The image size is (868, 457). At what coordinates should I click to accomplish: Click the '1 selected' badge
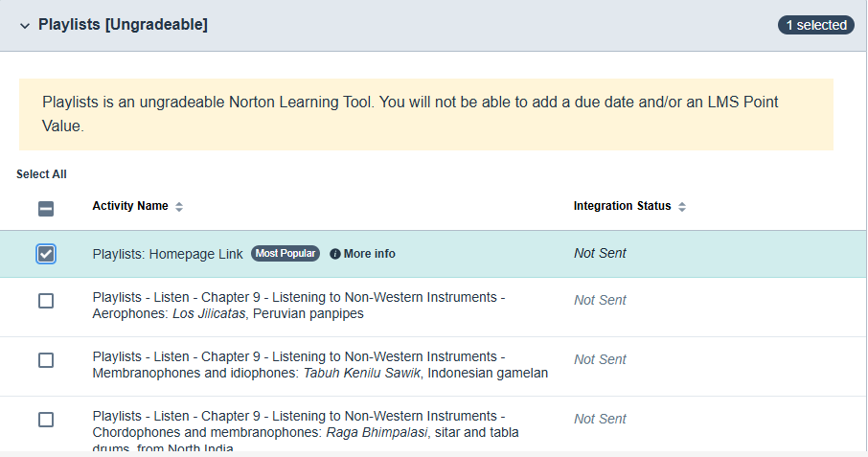click(815, 25)
